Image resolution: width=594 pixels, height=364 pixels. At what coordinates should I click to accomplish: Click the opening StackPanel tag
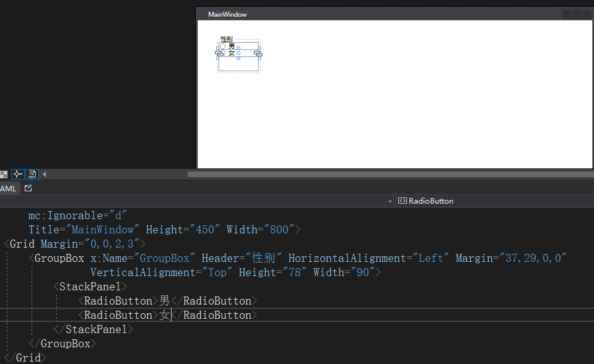coord(90,287)
